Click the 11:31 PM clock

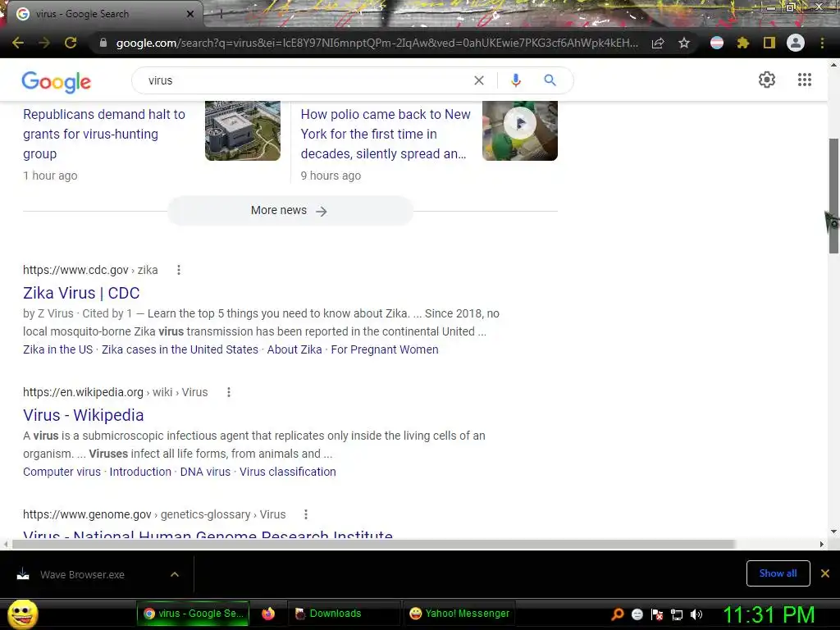click(769, 614)
